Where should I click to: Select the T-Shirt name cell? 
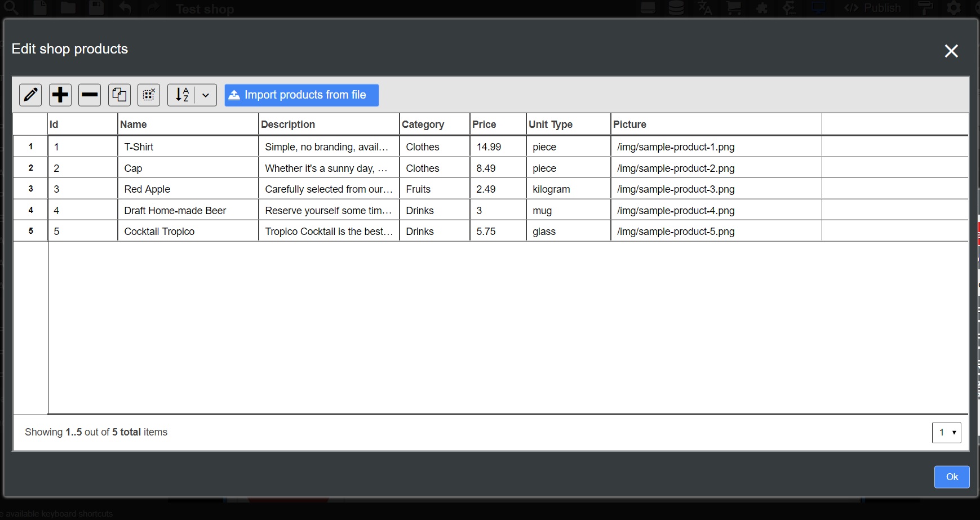[188, 147]
